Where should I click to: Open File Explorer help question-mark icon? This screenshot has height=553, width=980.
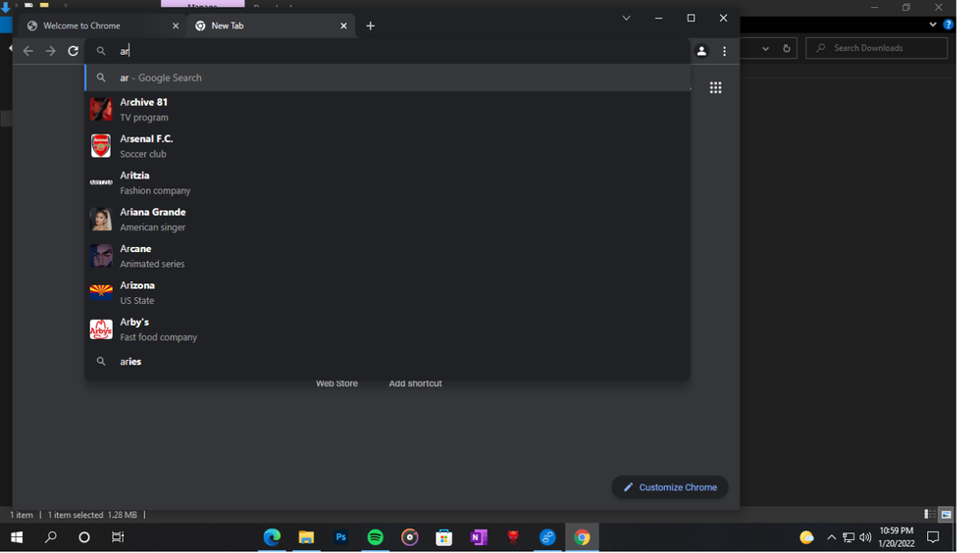click(x=949, y=25)
